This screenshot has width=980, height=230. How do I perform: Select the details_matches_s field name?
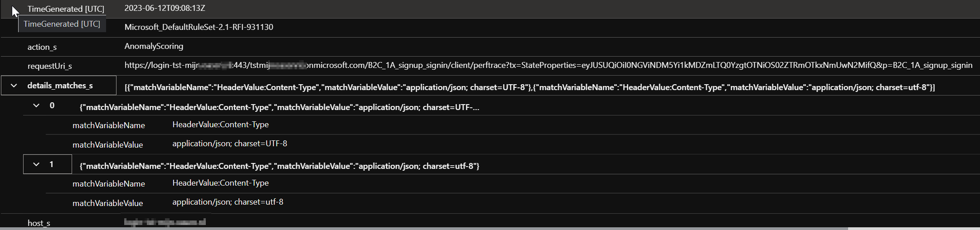click(x=60, y=86)
